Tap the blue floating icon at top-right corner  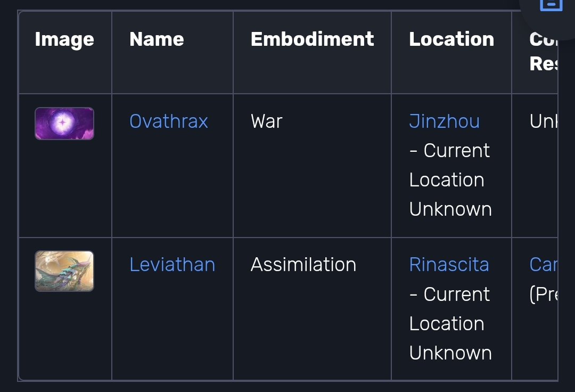point(551,4)
